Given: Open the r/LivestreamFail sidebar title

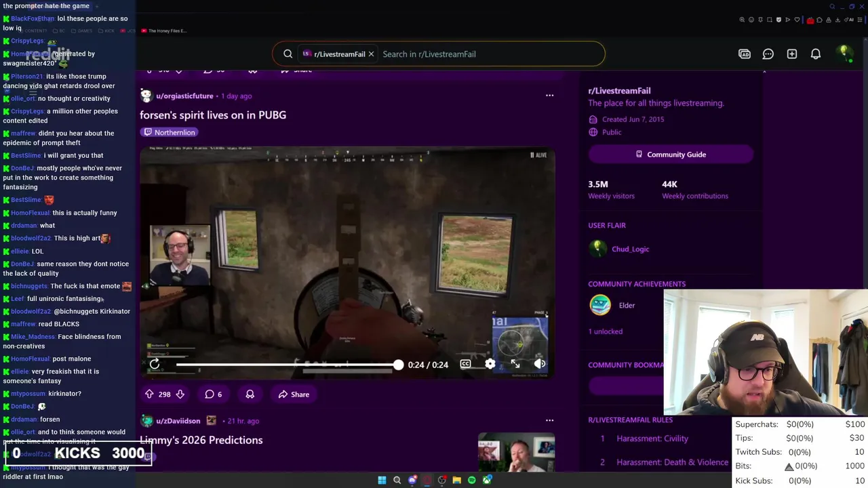Looking at the screenshot, I should [619, 91].
